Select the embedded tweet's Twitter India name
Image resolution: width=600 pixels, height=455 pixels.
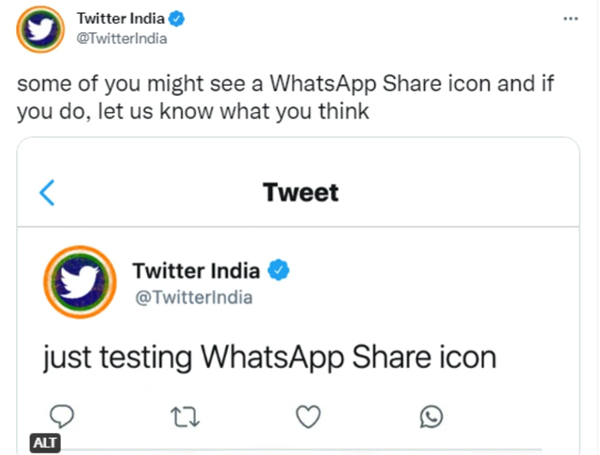click(x=196, y=271)
